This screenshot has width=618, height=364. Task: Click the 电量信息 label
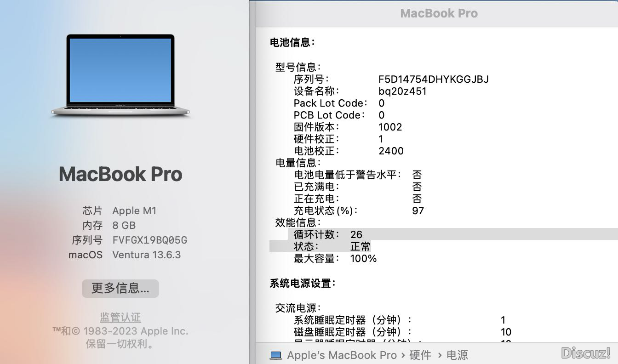pos(298,163)
